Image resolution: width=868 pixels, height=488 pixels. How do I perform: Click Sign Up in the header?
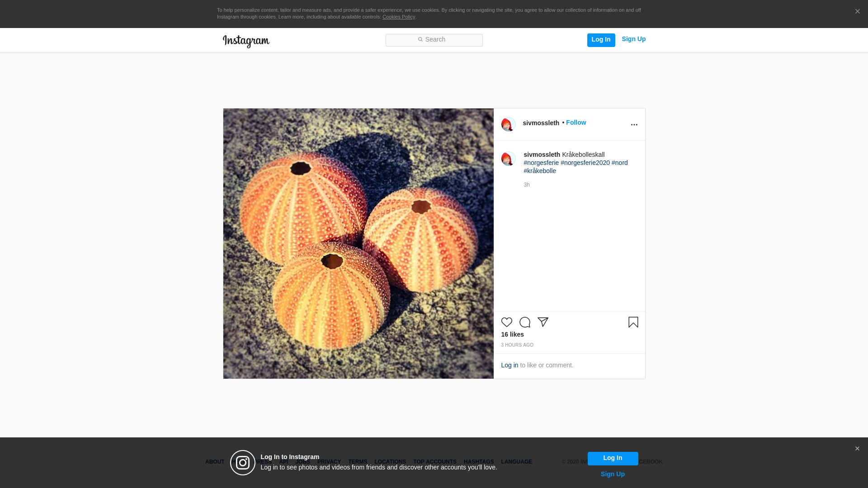coord(633,39)
